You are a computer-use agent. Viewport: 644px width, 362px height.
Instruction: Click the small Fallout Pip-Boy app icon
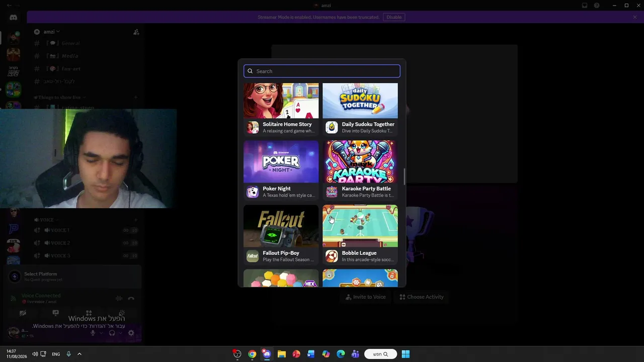point(253,256)
